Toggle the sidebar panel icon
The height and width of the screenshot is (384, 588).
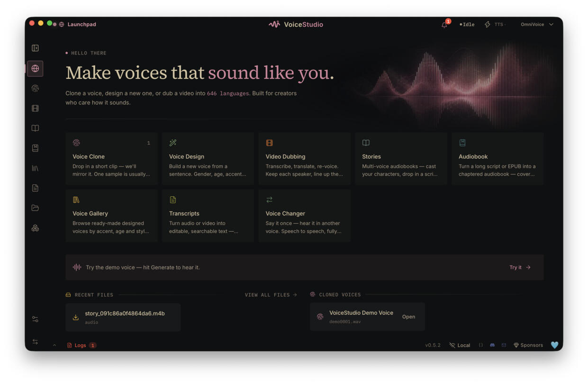(x=35, y=48)
